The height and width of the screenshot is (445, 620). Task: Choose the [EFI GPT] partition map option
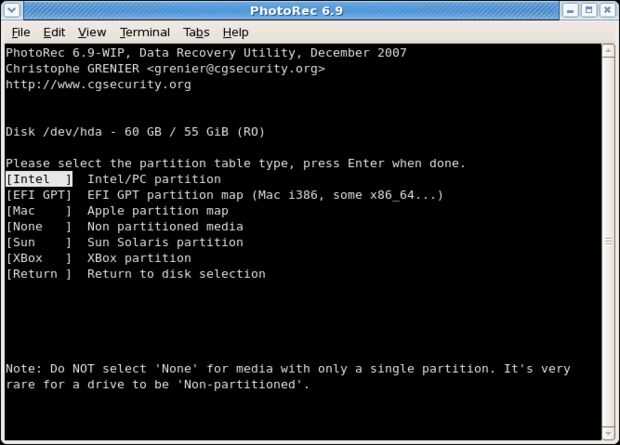(39, 195)
